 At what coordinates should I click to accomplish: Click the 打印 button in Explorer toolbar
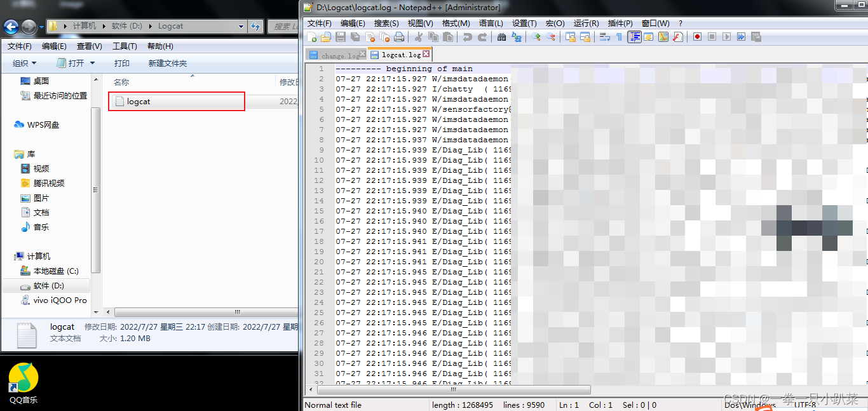point(121,64)
